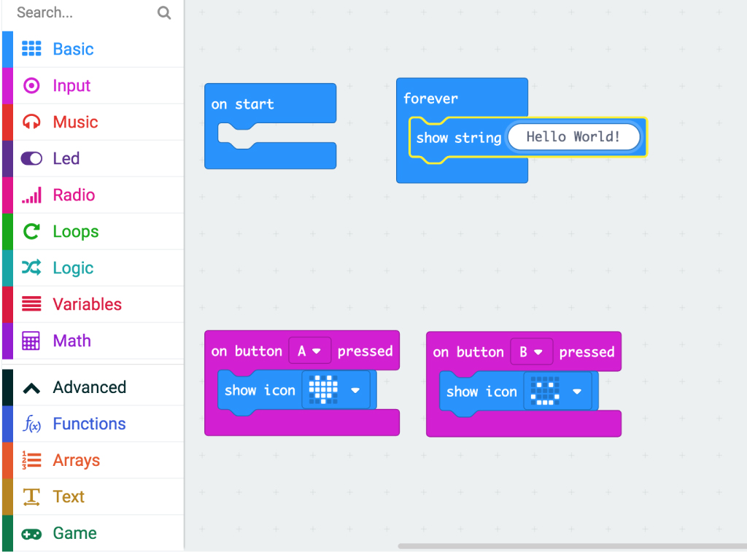Open the Radio category
The height and width of the screenshot is (560, 747).
point(93,195)
